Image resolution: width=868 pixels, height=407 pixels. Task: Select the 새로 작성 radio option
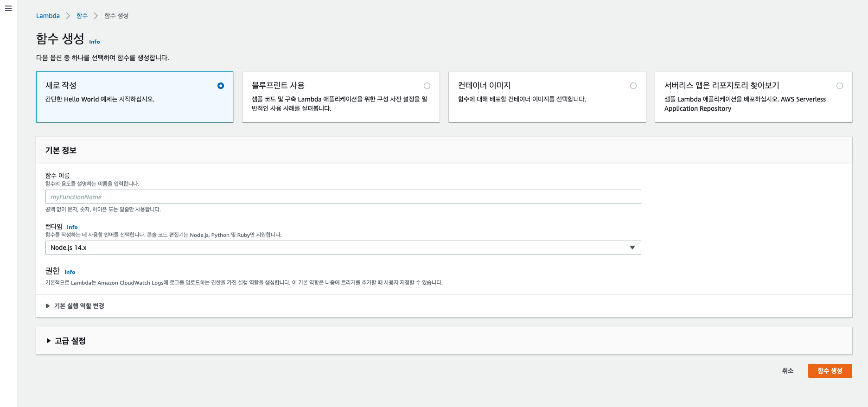point(221,86)
